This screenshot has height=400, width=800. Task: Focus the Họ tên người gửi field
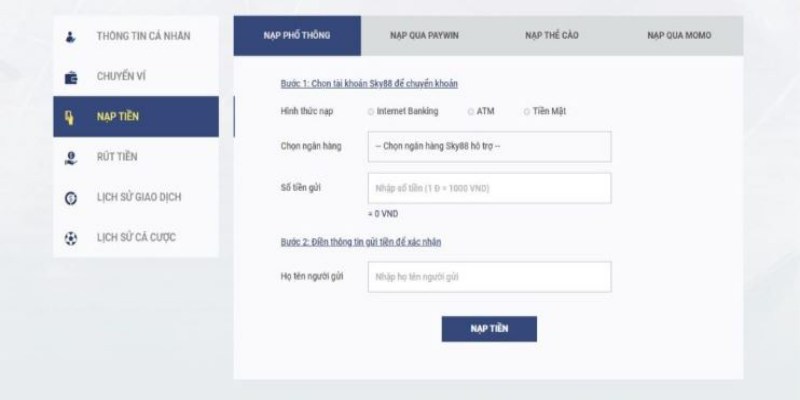[489, 277]
